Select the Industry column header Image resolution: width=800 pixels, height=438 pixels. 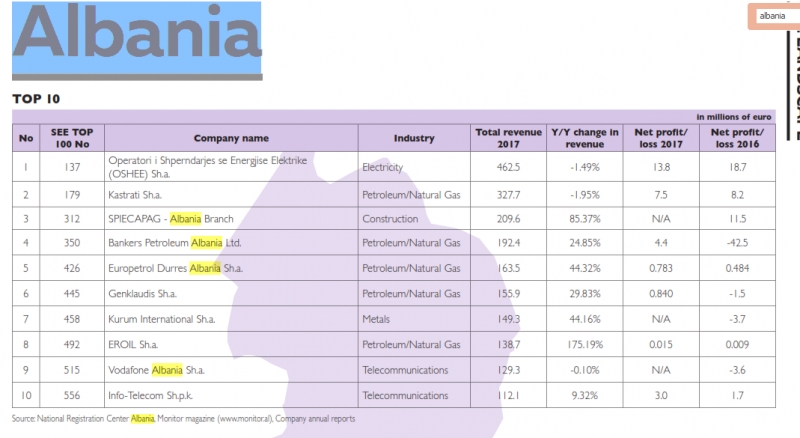[414, 138]
